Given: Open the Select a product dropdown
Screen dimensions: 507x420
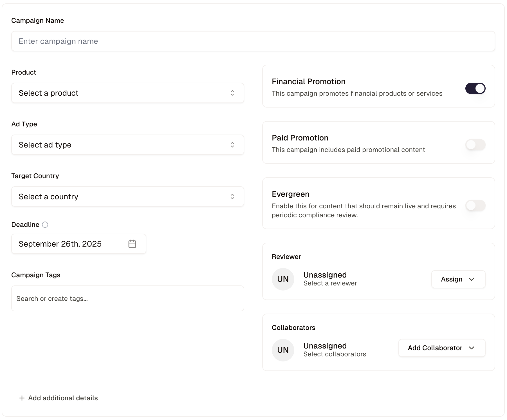Looking at the screenshot, I should pos(127,93).
